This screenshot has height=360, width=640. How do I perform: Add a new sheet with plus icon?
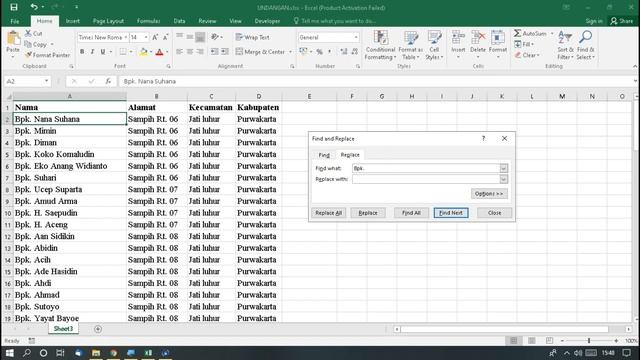98,329
